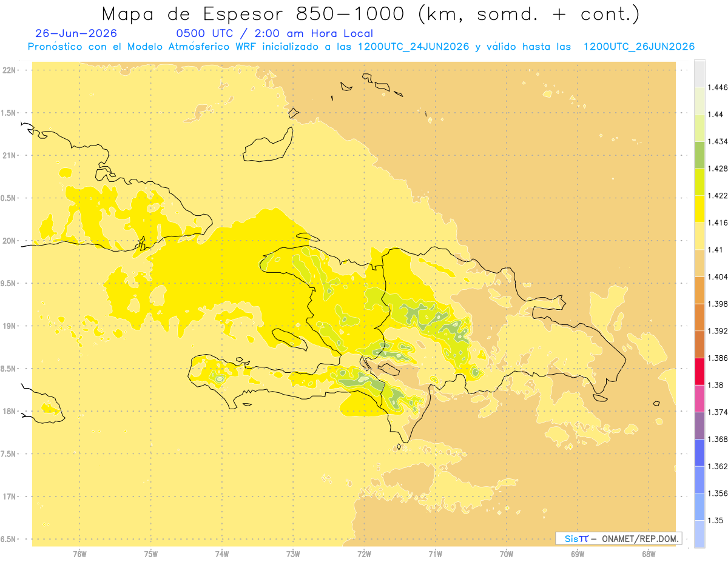Click the "73W" longitude axis label

point(293,554)
